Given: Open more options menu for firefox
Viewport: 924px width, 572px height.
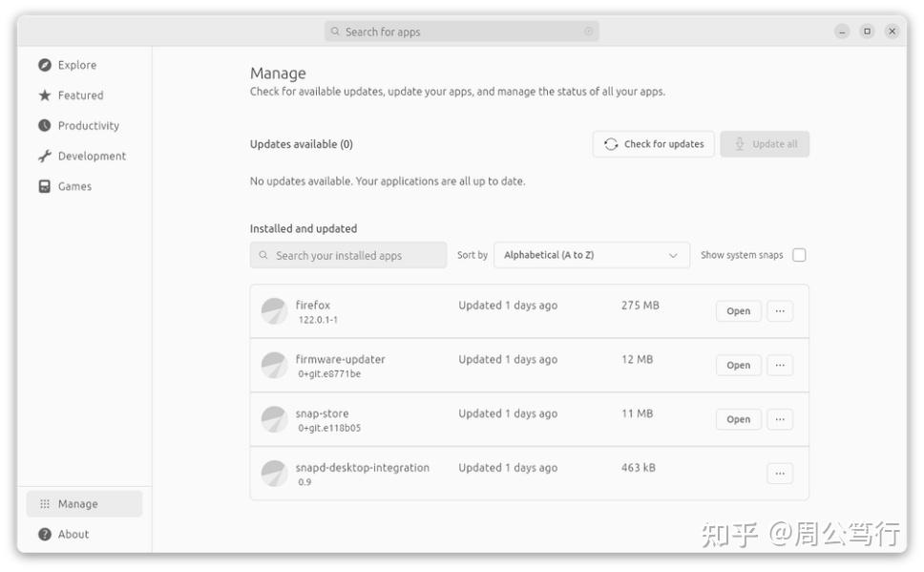Looking at the screenshot, I should (780, 311).
